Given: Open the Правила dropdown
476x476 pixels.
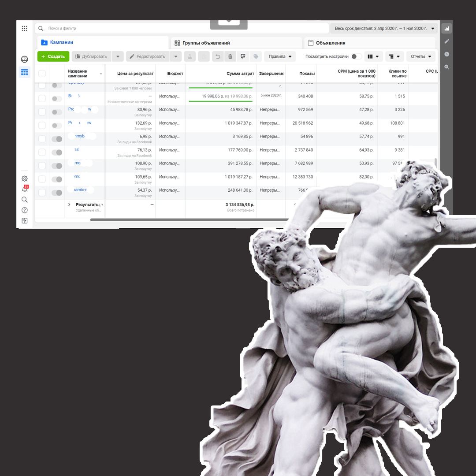Looking at the screenshot, I should click(x=280, y=56).
